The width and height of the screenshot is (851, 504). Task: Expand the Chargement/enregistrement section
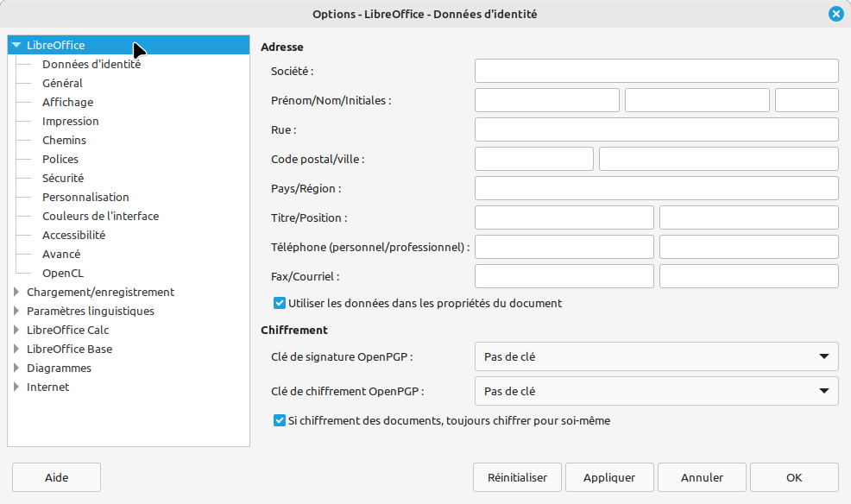16,292
